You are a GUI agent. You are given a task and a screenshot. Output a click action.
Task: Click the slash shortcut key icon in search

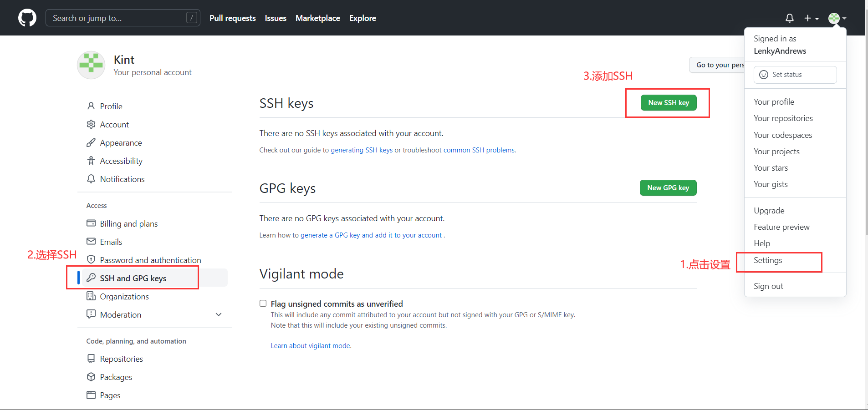point(192,18)
